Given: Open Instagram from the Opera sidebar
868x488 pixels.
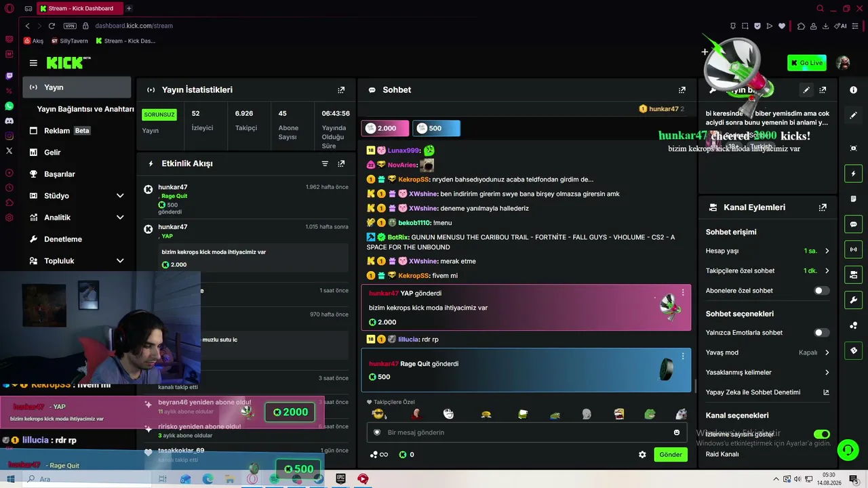Looking at the screenshot, I should coord(9,136).
